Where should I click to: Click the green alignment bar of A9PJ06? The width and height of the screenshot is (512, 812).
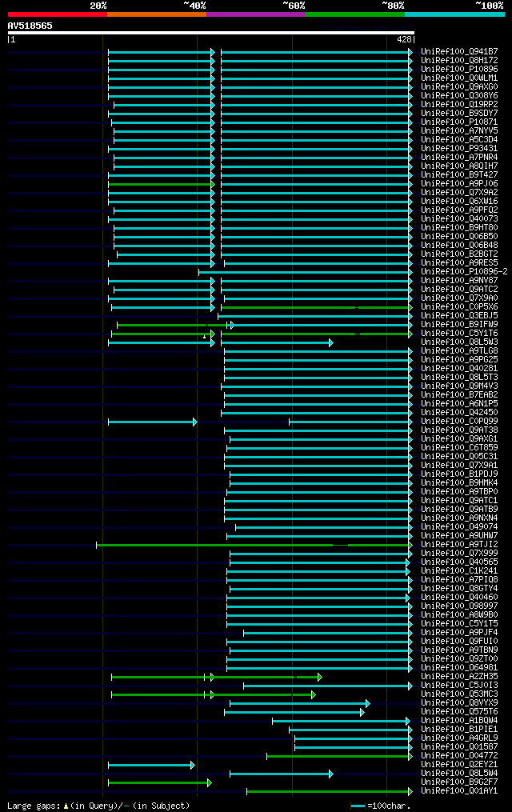160,184
